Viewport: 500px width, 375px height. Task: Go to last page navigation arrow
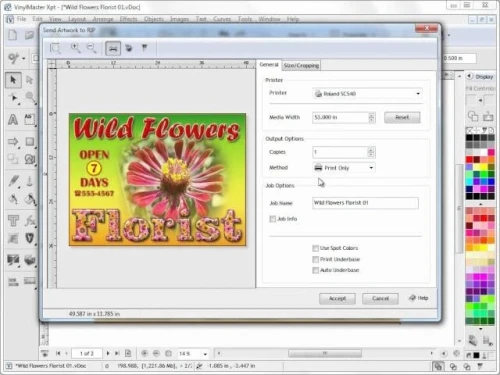(117, 353)
